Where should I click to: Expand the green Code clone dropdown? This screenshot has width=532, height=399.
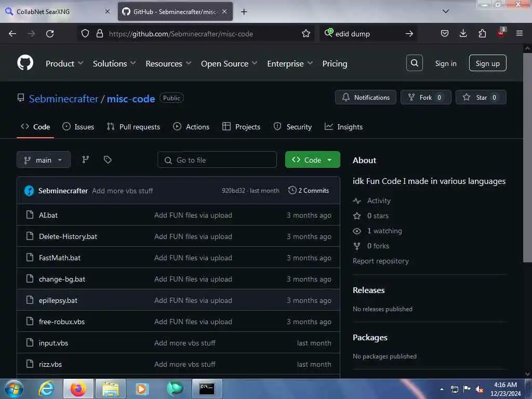point(312,159)
